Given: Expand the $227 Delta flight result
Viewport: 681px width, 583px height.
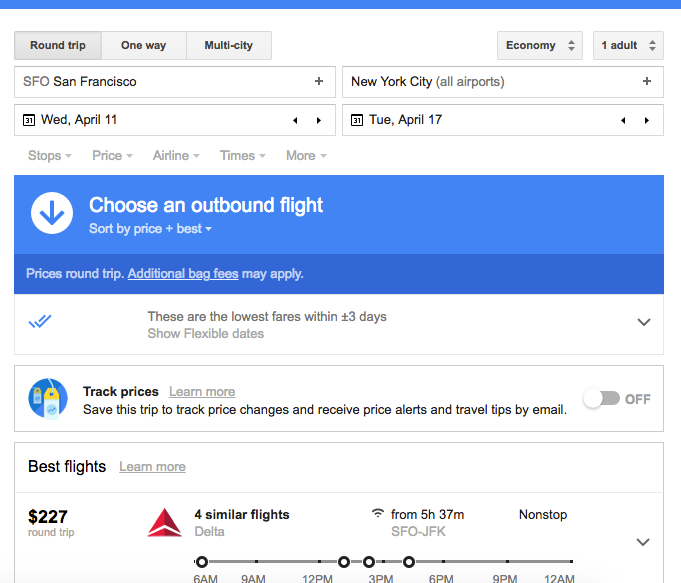Looking at the screenshot, I should pos(643,542).
